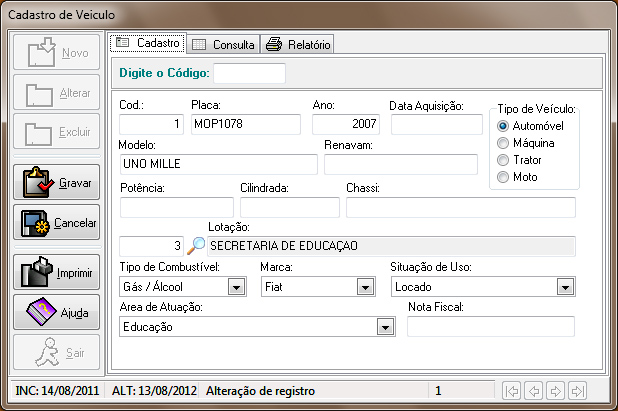Click the Gravar save button

[56, 184]
